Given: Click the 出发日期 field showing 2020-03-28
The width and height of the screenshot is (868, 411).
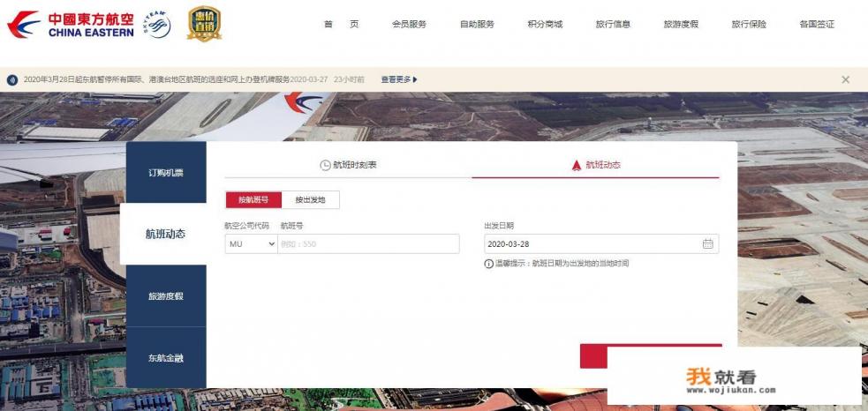Looking at the screenshot, I should [x=601, y=244].
